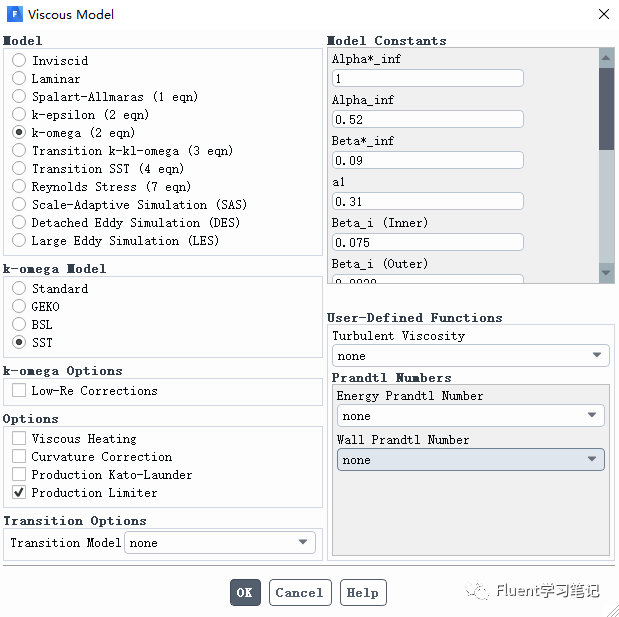Open the Energy Prandtl Number dropdown
Screen dimensions: 619x617
[x=470, y=416]
